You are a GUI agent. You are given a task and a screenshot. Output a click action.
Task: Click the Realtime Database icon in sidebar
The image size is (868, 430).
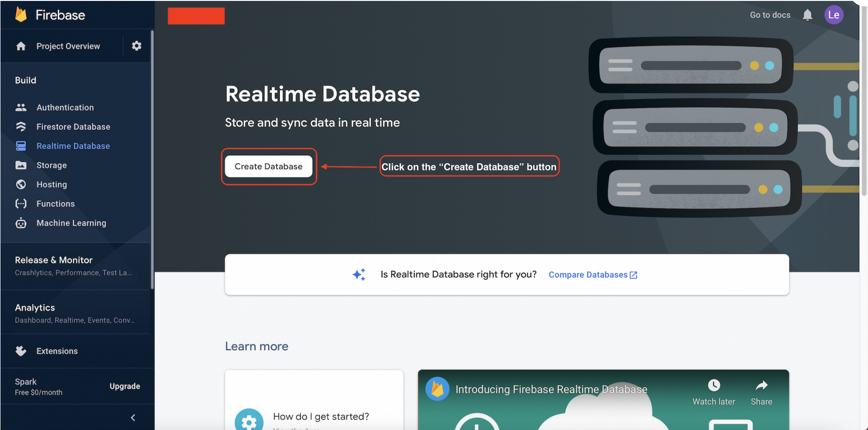pos(21,146)
